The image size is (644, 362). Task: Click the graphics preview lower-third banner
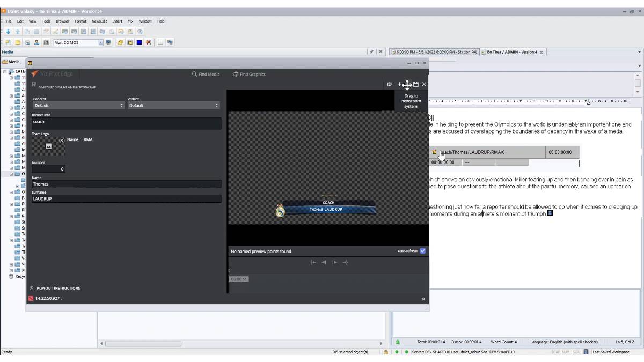click(x=325, y=208)
